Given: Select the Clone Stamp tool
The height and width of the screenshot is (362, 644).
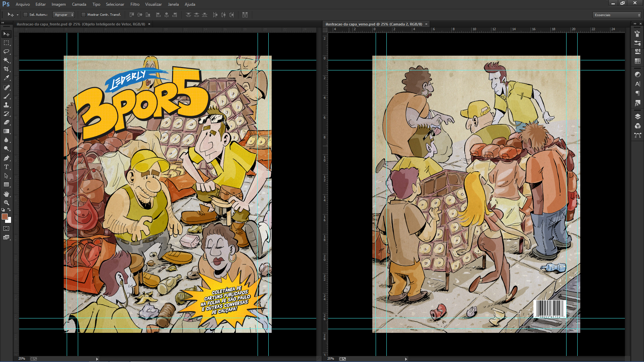Looking at the screenshot, I should click(x=6, y=105).
